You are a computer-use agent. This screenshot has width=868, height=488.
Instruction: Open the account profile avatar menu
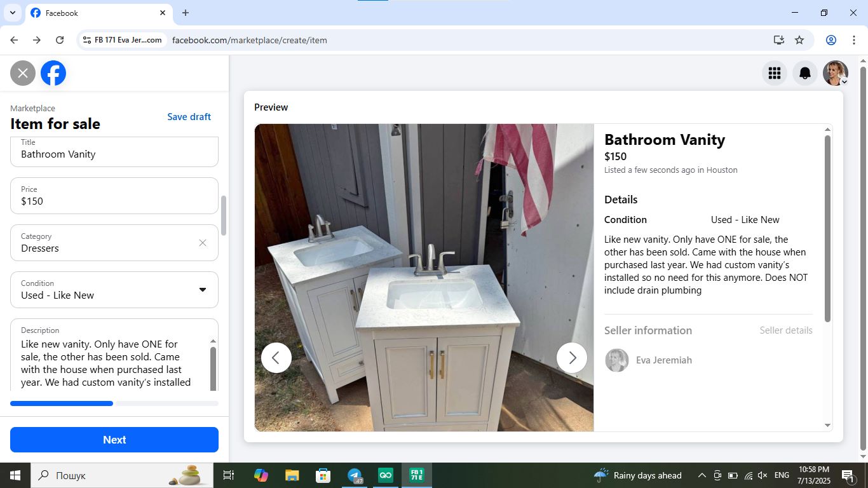pos(835,73)
